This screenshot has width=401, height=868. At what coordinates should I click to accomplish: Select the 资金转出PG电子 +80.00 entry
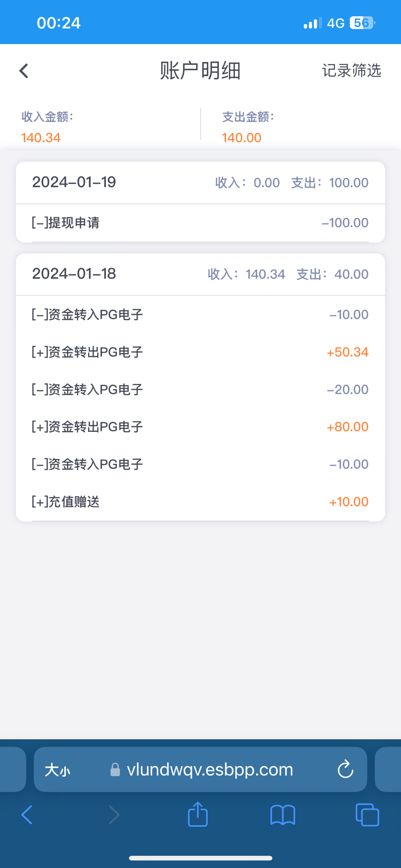[200, 427]
